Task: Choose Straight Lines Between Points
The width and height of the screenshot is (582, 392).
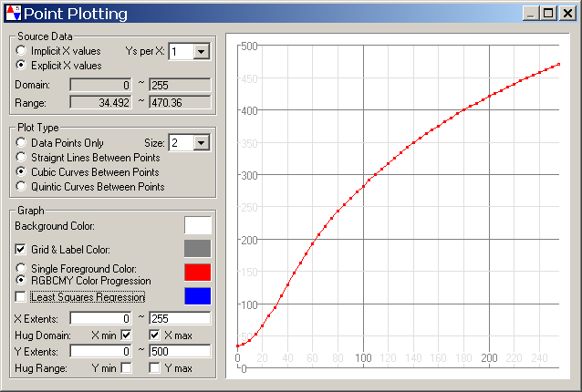Action: [22, 158]
